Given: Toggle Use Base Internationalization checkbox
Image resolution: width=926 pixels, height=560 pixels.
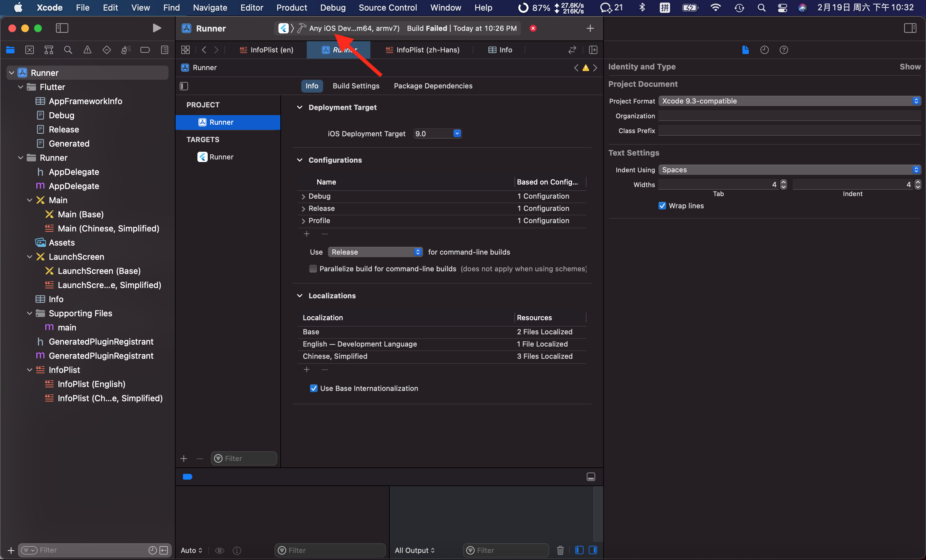Looking at the screenshot, I should (x=313, y=388).
